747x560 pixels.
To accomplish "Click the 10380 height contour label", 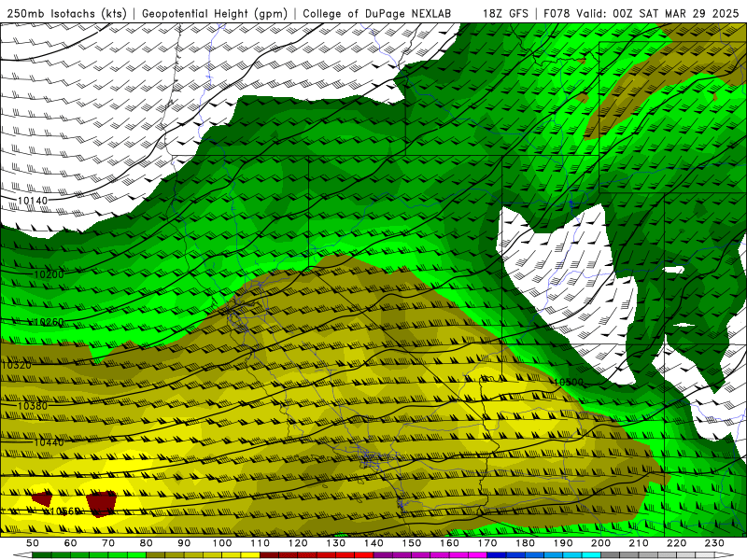I will 33,406.
